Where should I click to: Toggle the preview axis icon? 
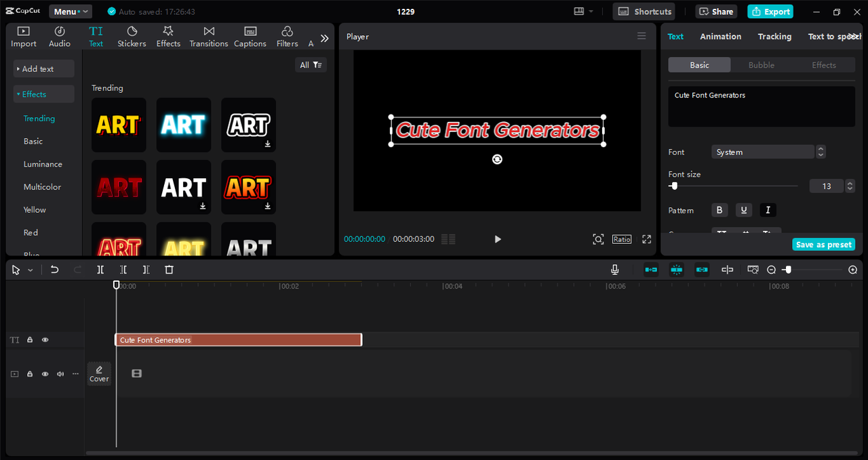pos(728,270)
